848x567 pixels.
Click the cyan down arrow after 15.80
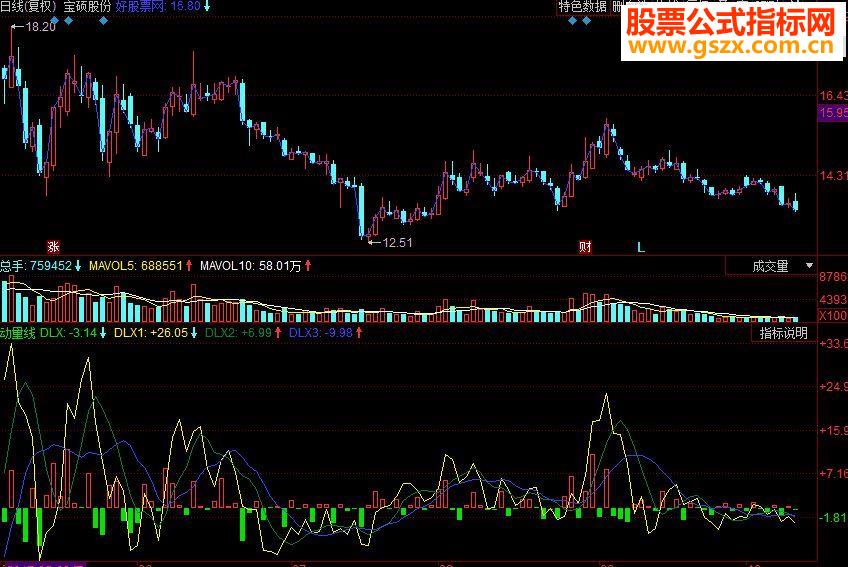[207, 6]
